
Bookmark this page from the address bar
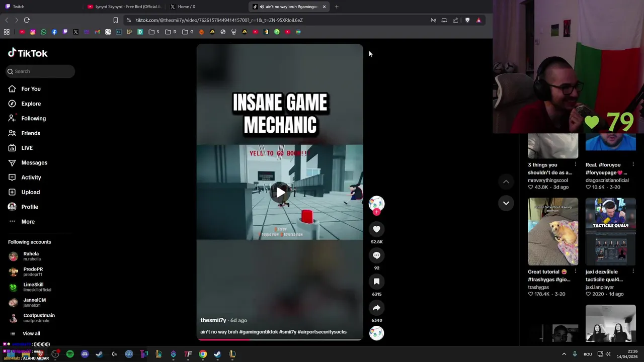(116, 20)
